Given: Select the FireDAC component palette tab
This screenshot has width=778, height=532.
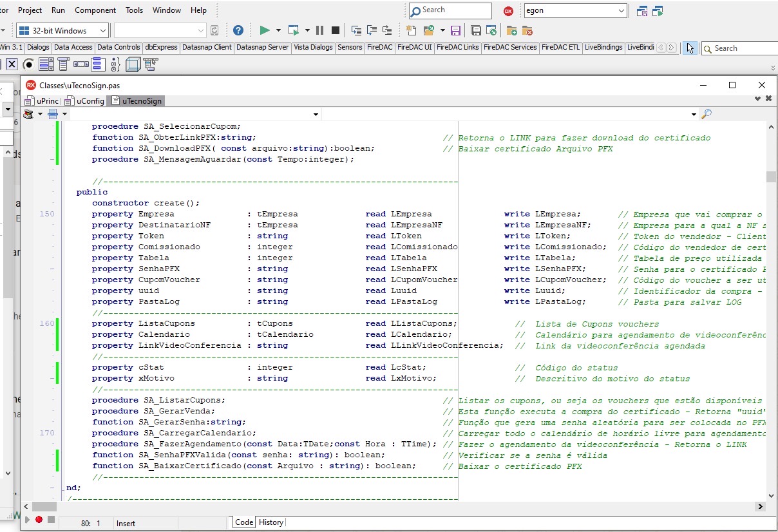Looking at the screenshot, I should (x=380, y=47).
